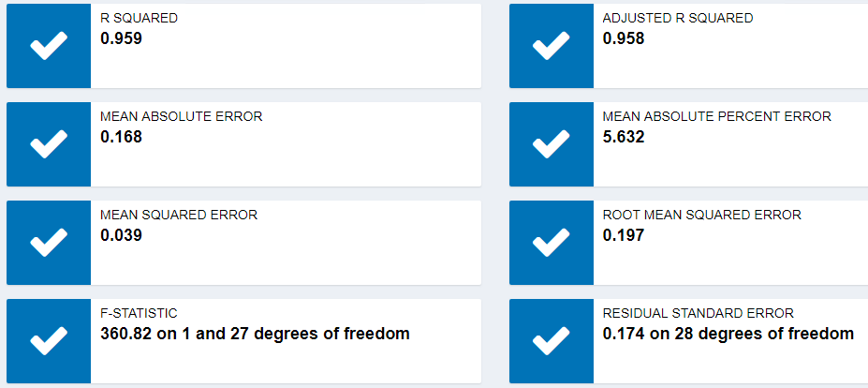Screen dimensions: 868x388
Task: Select the Mean Squared Error value 0.039
Action: click(x=121, y=236)
